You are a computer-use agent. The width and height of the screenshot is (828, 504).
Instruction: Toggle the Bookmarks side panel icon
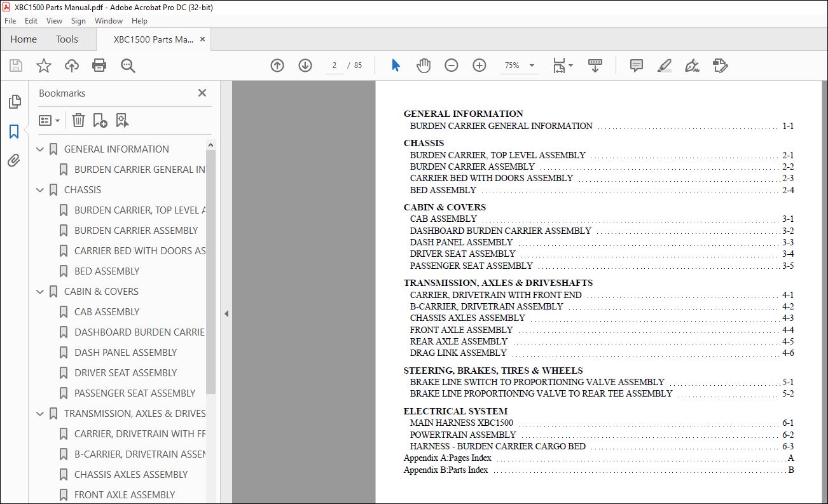pos(14,132)
